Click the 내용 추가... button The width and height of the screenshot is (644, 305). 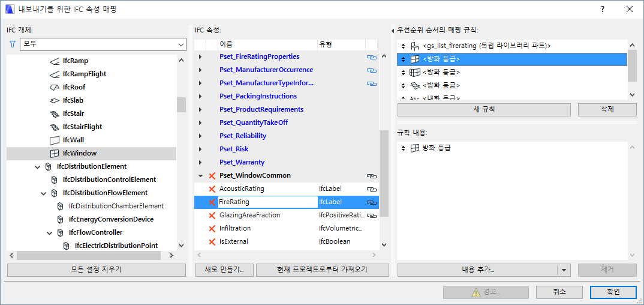[x=477, y=270]
